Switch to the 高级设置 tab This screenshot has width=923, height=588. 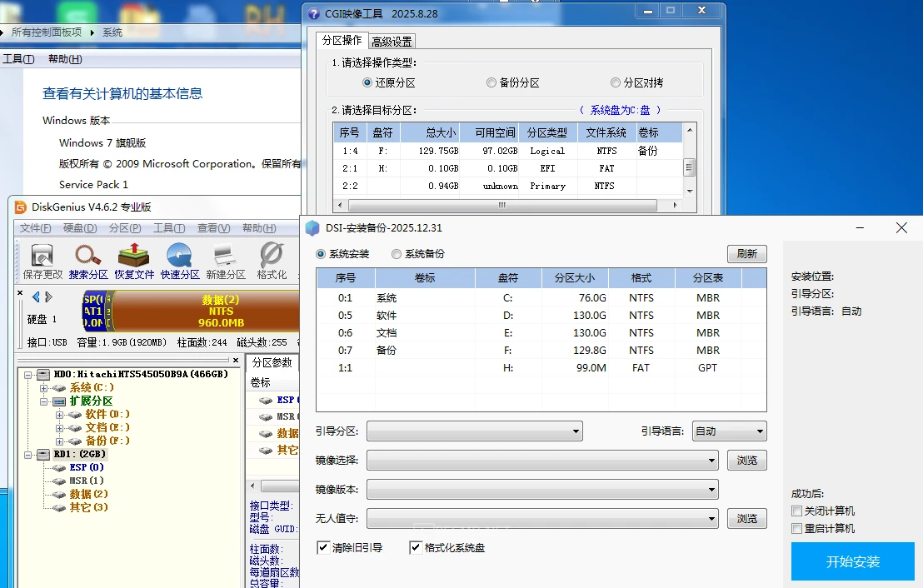click(x=392, y=40)
